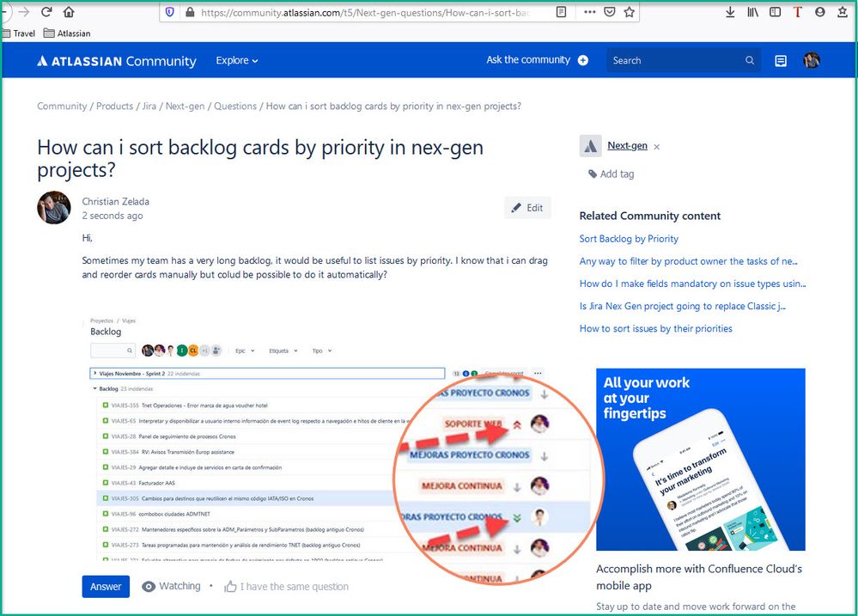The height and width of the screenshot is (616, 858).
Task: Click the Pocket save icon
Action: (610, 12)
